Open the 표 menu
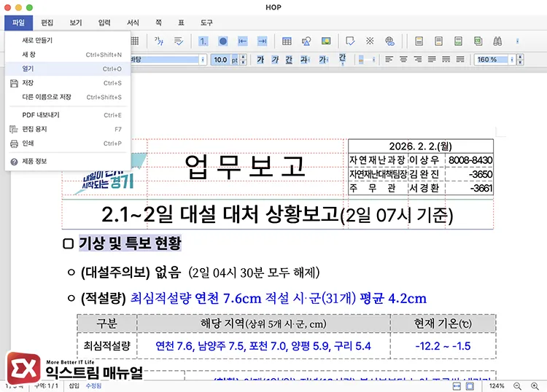The height and width of the screenshot is (392, 547). (x=181, y=23)
